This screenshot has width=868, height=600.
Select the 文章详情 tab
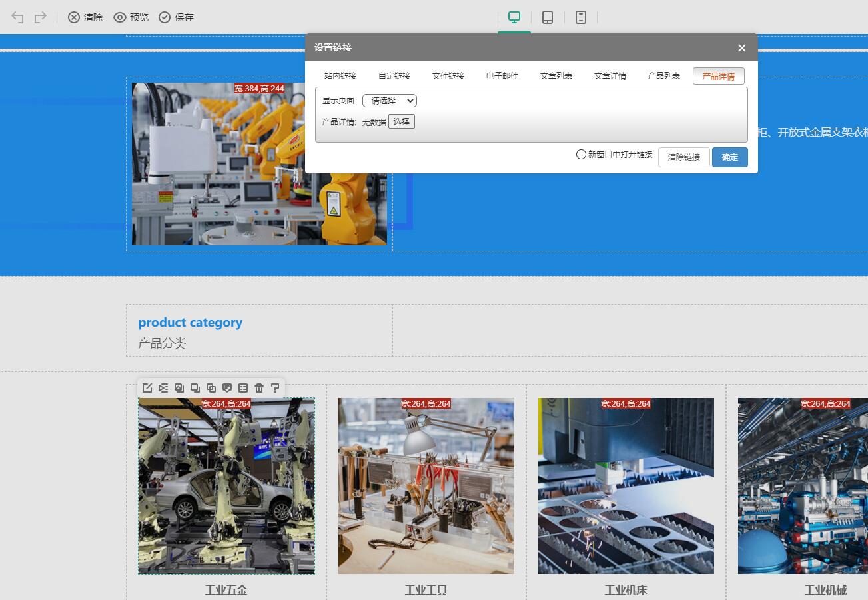pyautogui.click(x=610, y=76)
